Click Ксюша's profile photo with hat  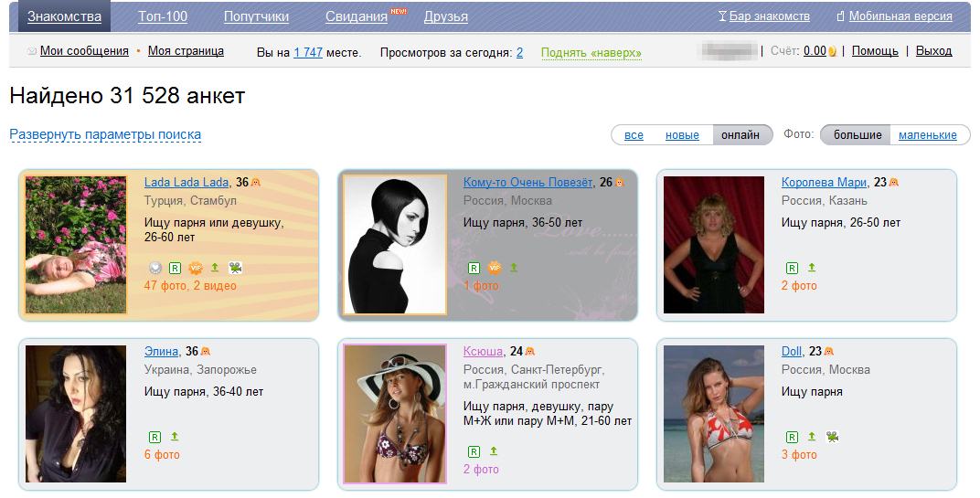click(x=395, y=414)
